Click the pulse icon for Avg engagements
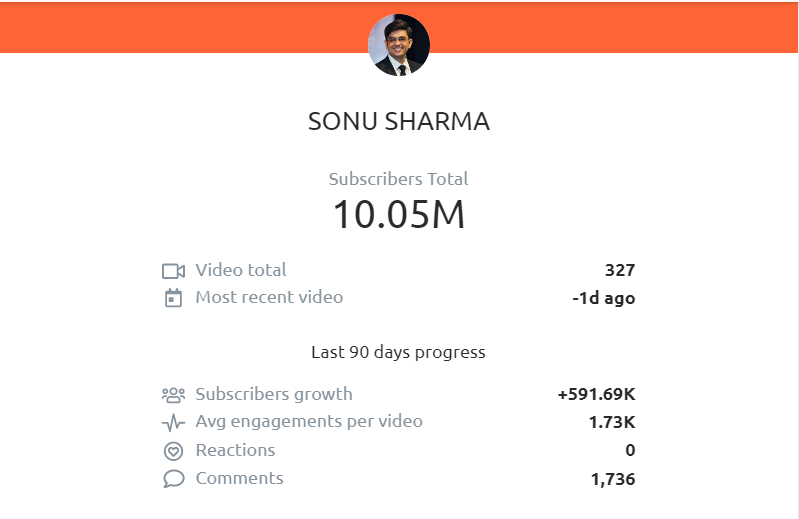Screen dimensions: 799x519 click(173, 422)
